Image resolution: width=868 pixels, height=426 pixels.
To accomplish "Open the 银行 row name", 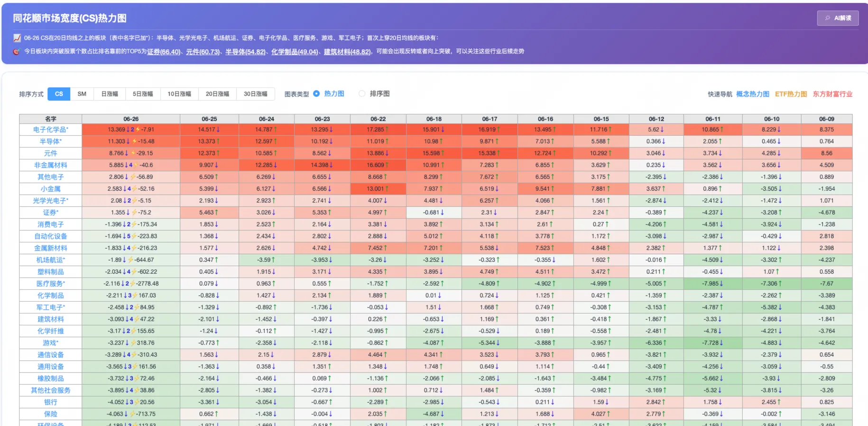I will coord(51,402).
